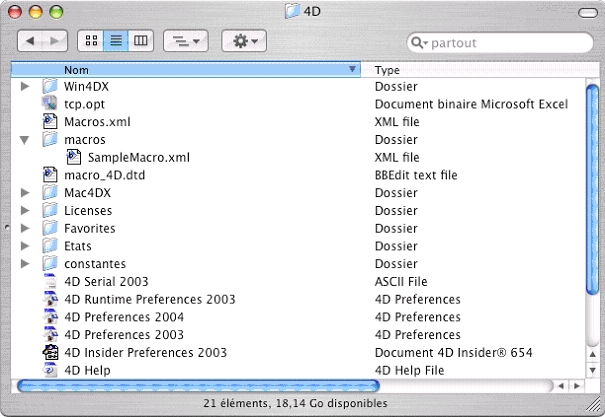Switch to list view mode
Viewport: 605px width, 417px height.
click(x=115, y=41)
